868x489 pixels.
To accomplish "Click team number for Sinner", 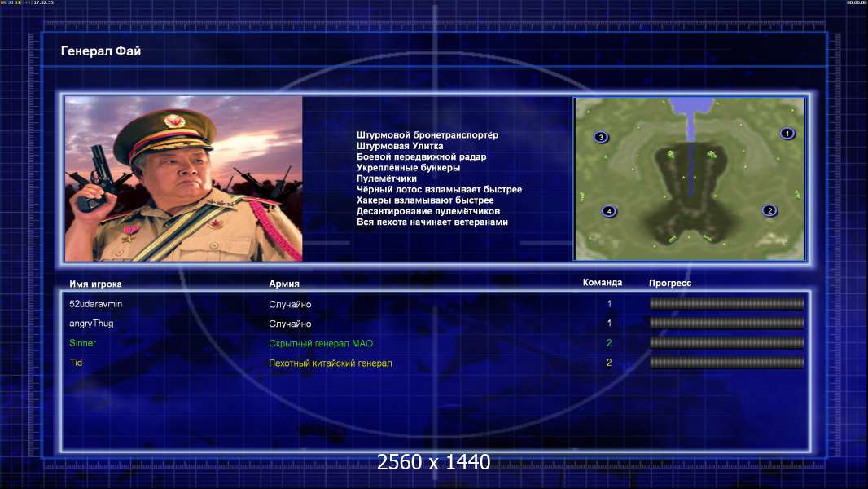I will click(609, 343).
